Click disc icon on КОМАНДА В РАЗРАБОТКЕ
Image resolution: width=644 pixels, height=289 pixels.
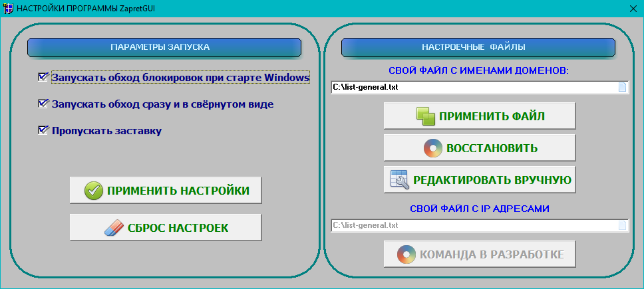406,254
